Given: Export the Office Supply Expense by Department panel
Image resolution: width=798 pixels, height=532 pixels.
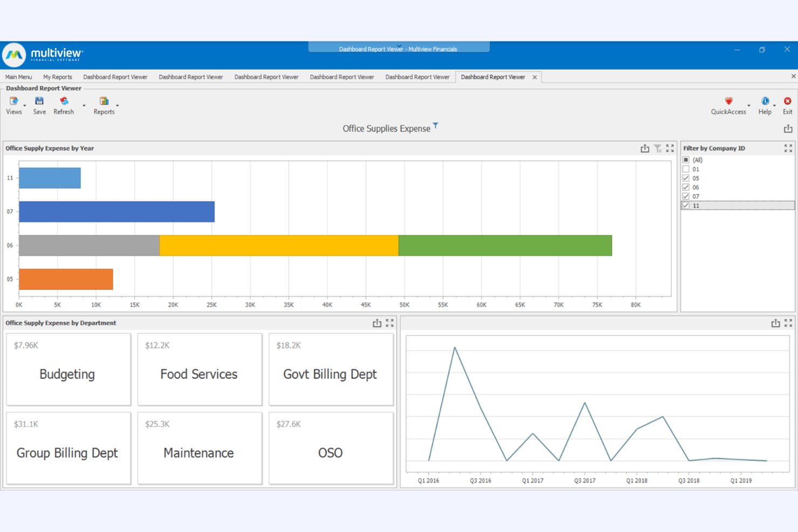Looking at the screenshot, I should pos(377,323).
